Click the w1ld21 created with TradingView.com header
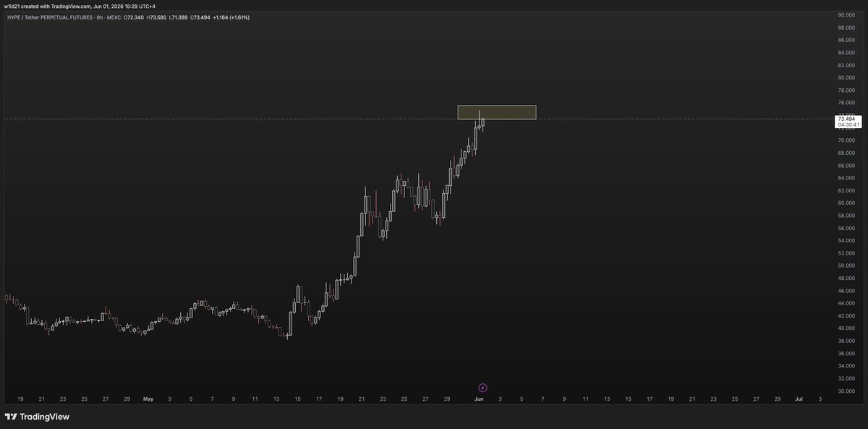868x429 pixels. click(x=80, y=6)
